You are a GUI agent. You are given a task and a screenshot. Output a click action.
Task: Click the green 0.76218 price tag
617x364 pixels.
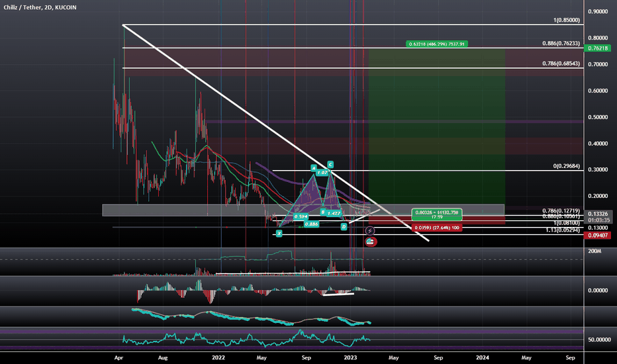pos(598,48)
